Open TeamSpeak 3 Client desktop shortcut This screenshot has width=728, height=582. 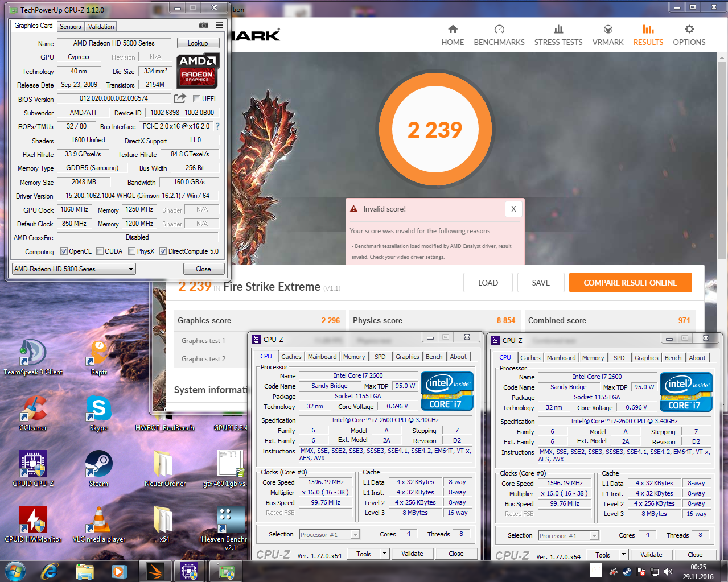(33, 357)
